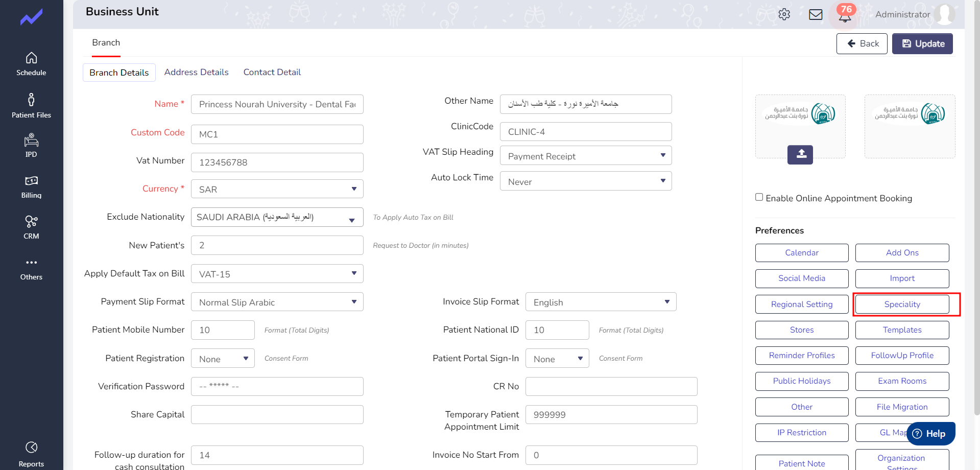This screenshot has height=470, width=980.
Task: Open notifications bell with 76 badge
Action: [x=845, y=14]
